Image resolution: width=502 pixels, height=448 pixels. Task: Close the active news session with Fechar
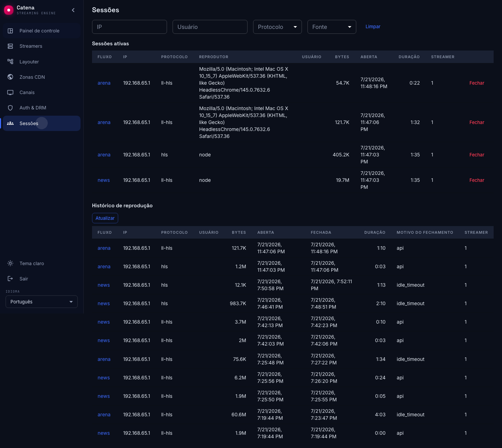point(477,180)
